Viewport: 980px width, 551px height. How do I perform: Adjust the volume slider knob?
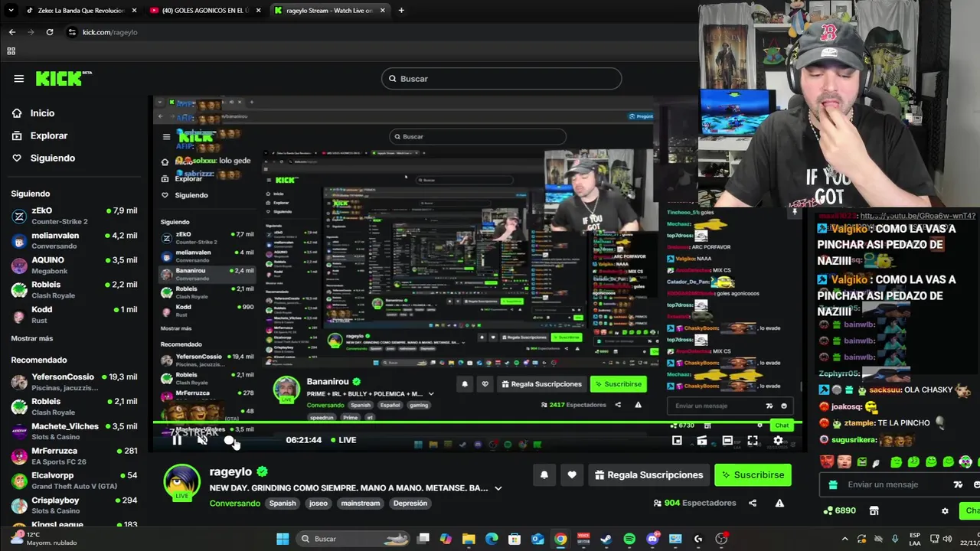(229, 440)
